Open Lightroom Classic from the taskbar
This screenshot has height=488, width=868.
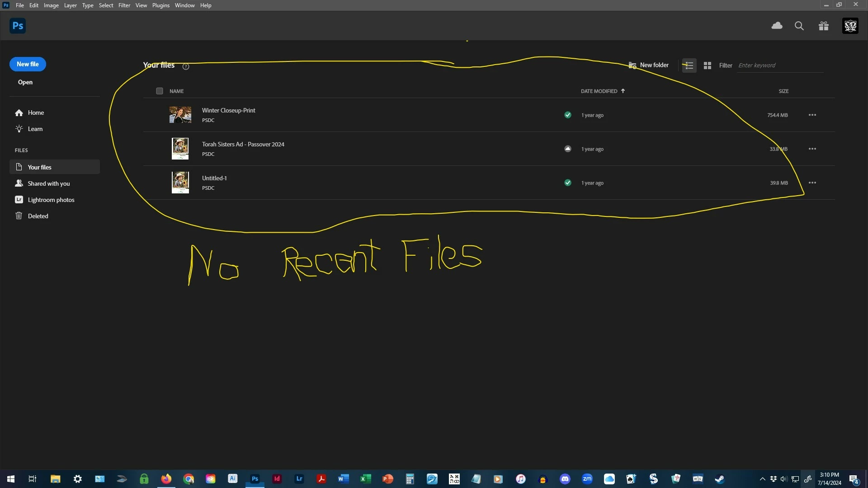pyautogui.click(x=299, y=479)
